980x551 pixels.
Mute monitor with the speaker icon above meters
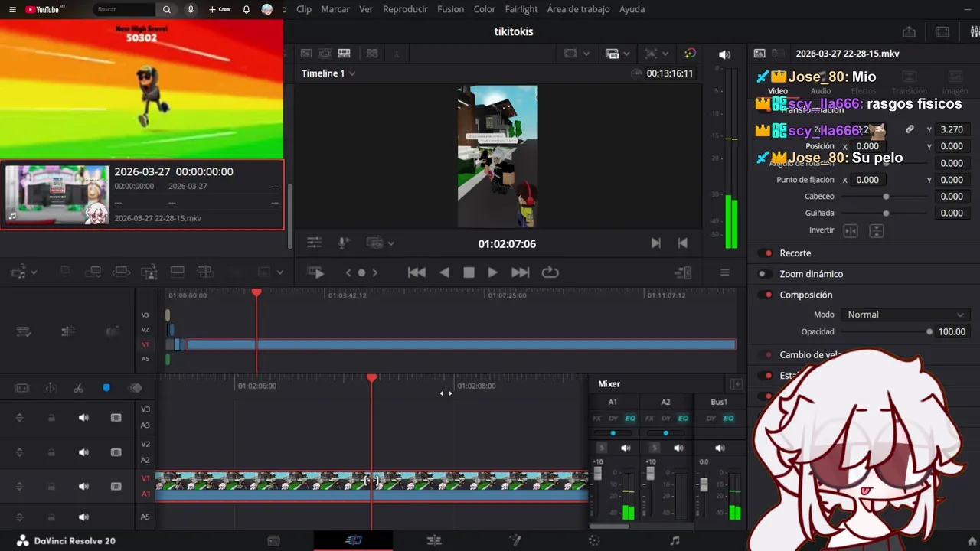point(724,54)
